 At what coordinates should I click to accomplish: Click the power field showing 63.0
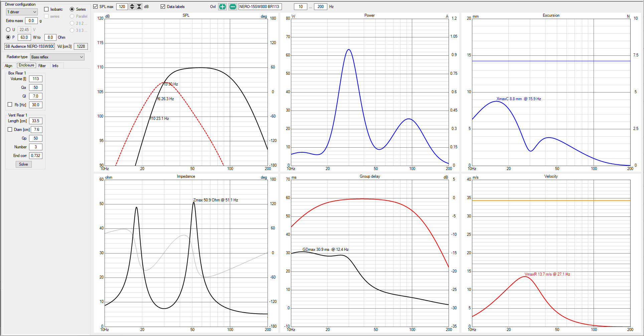click(x=24, y=37)
